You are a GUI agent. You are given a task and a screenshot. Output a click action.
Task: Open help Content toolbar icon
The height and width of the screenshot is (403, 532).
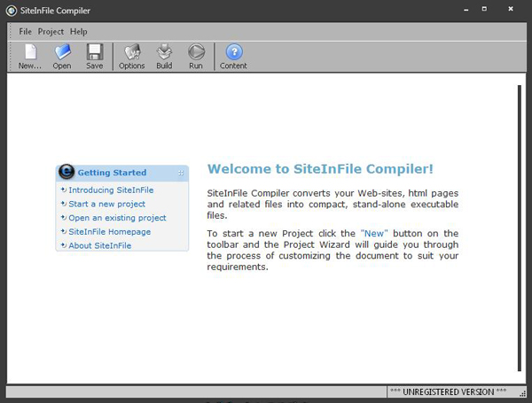coord(233,57)
